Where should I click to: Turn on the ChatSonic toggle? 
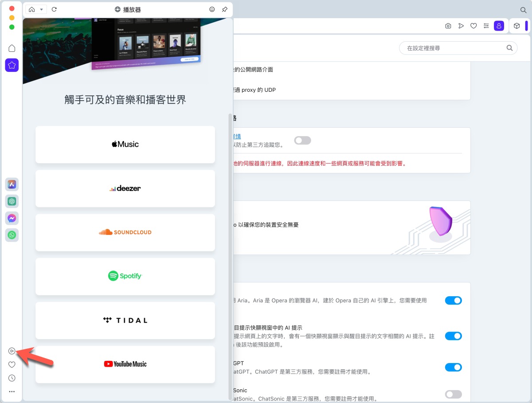click(453, 394)
